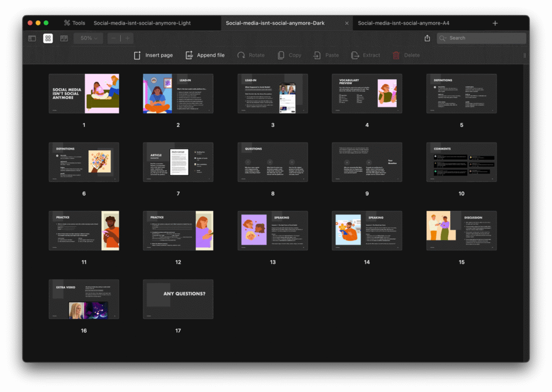This screenshot has width=552, height=392.
Task: Click the Share icon
Action: click(427, 38)
